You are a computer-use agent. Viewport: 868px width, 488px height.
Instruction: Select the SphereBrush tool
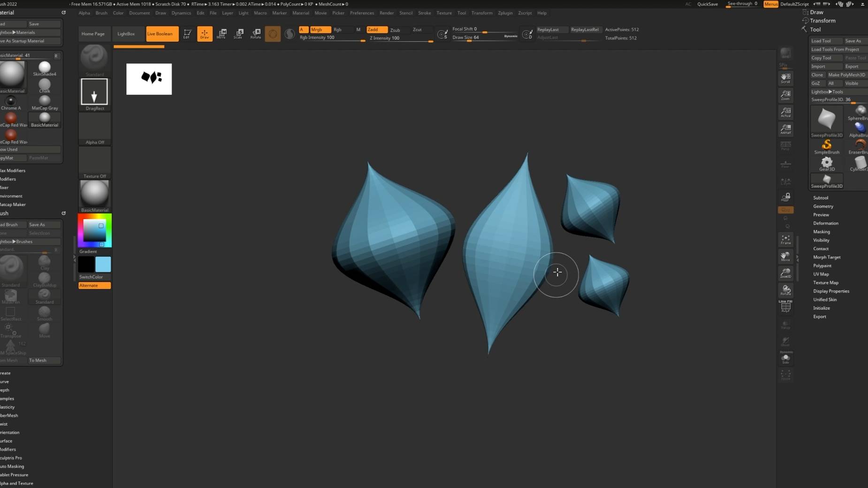coord(859,113)
